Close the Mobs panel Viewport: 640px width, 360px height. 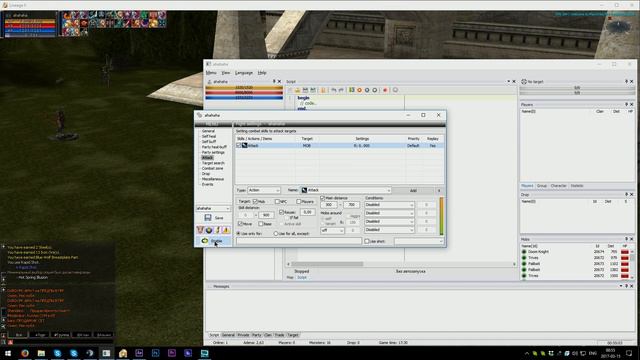[631, 239]
